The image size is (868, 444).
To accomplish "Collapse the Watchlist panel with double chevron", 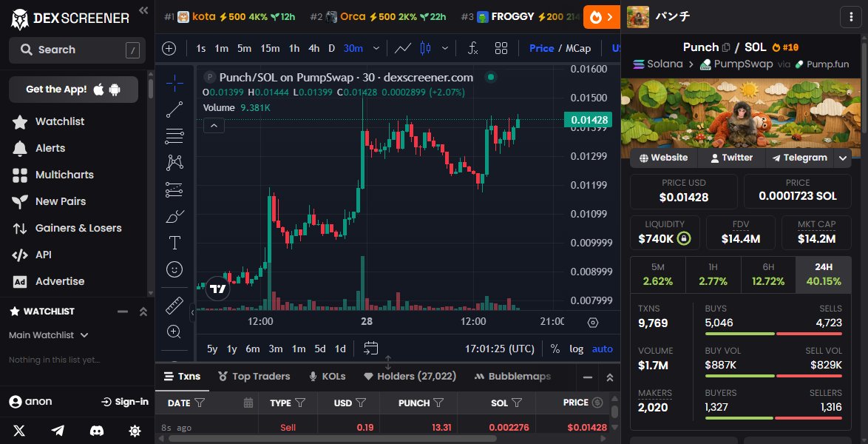I will tap(143, 312).
